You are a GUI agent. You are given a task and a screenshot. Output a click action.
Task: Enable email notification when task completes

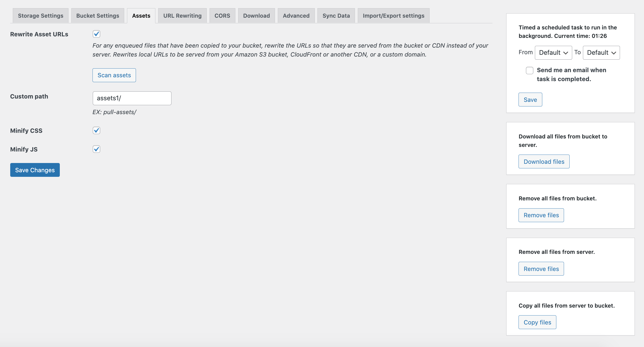pyautogui.click(x=530, y=70)
